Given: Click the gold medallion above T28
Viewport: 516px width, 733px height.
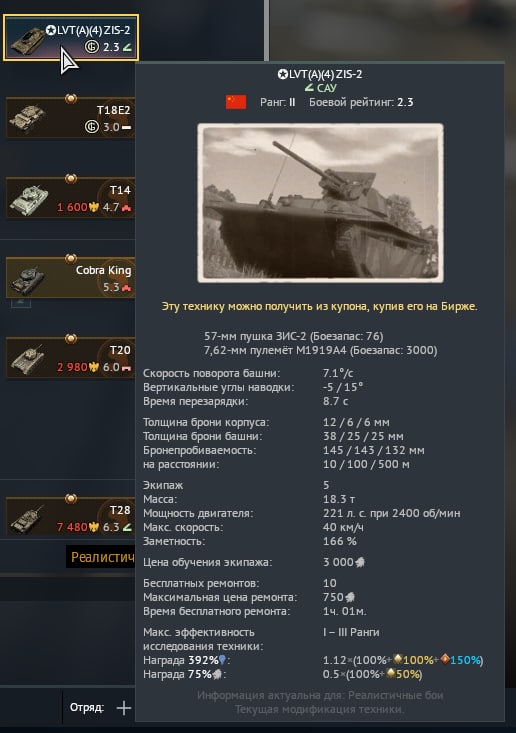Looking at the screenshot, I should (71, 498).
